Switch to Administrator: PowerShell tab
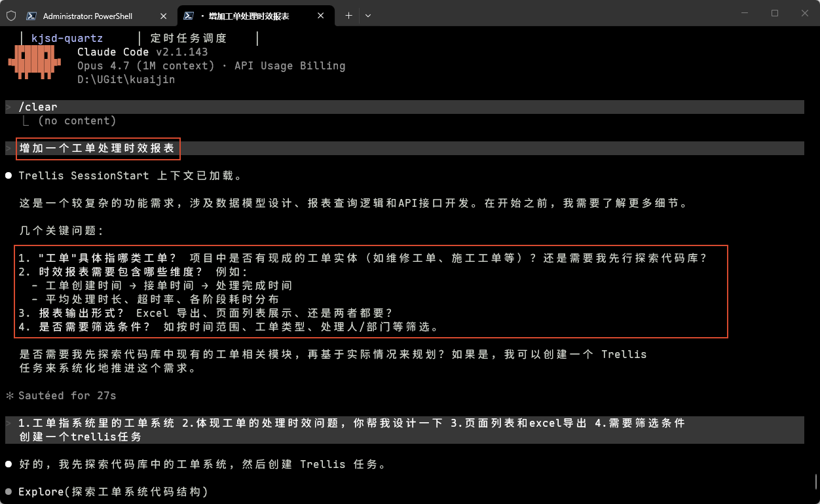Image resolution: width=820 pixels, height=504 pixels. (x=88, y=16)
